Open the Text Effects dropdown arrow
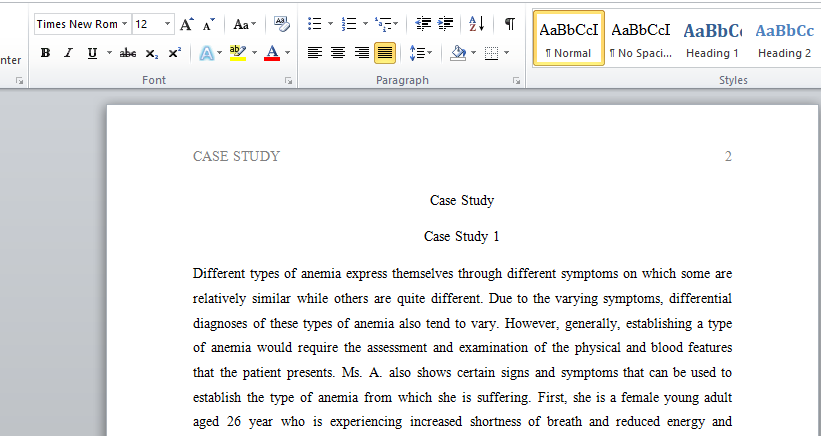821x436 pixels. [x=219, y=53]
